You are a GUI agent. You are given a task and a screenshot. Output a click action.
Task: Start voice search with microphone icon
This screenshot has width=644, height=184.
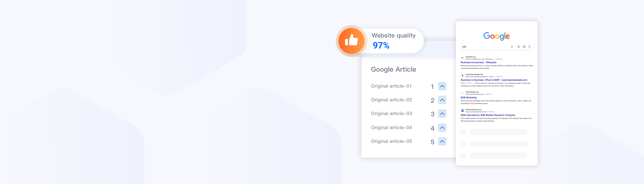pyautogui.click(x=519, y=47)
